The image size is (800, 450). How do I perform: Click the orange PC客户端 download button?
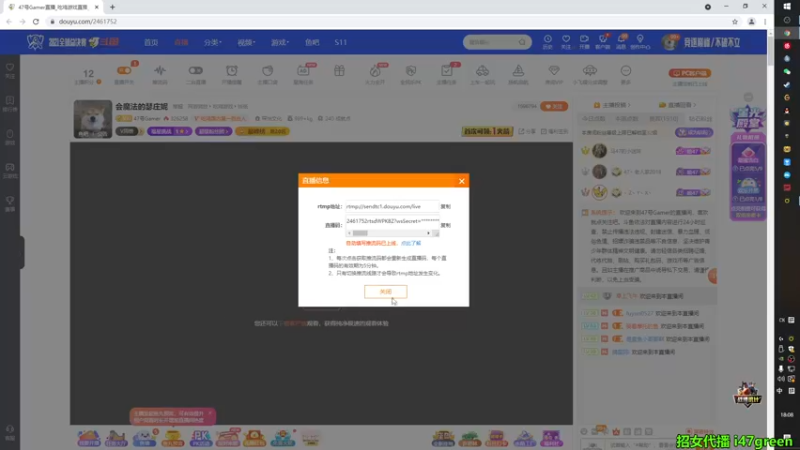[x=690, y=73]
